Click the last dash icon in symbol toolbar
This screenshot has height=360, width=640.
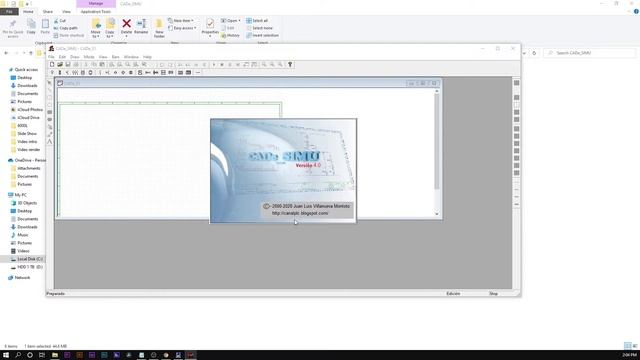[x=198, y=73]
